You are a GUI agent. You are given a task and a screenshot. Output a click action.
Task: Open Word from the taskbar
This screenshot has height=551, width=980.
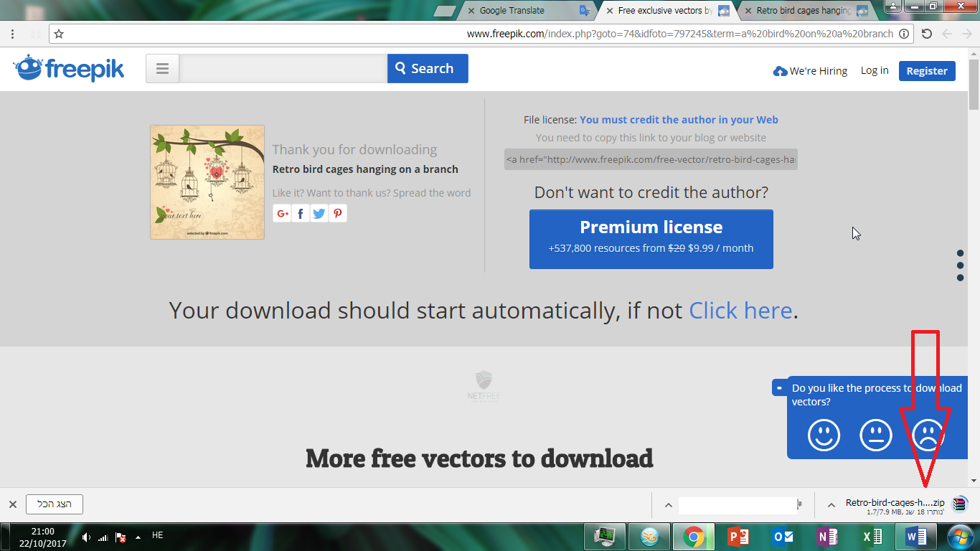(916, 537)
